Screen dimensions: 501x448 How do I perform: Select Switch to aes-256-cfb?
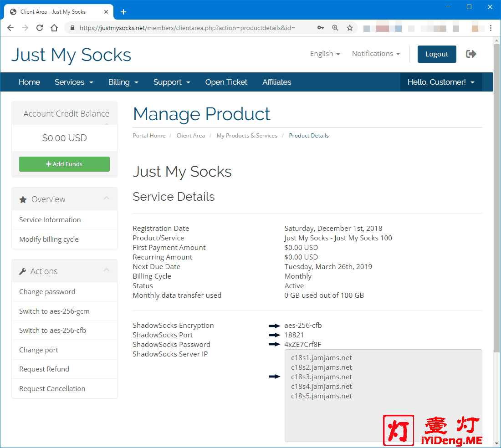pos(65,330)
